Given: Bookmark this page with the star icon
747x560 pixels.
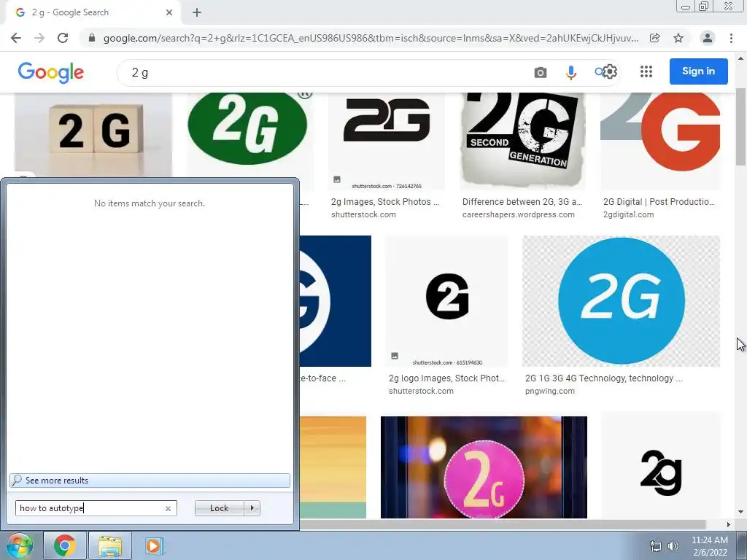Looking at the screenshot, I should (x=678, y=38).
